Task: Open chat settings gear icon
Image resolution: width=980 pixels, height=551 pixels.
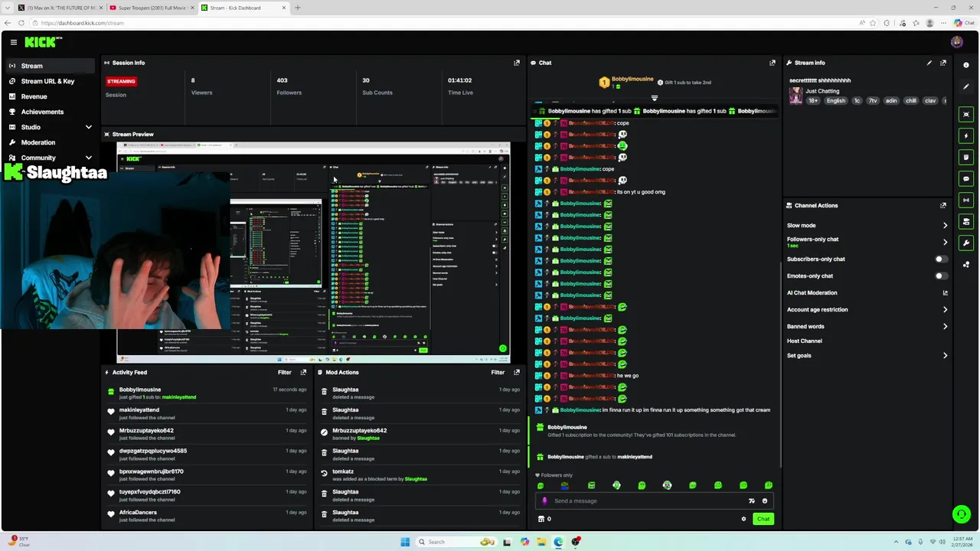Action: (x=743, y=519)
